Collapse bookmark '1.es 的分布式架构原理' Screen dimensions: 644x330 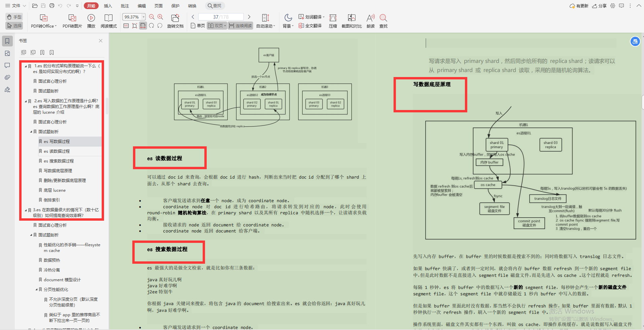(26, 66)
